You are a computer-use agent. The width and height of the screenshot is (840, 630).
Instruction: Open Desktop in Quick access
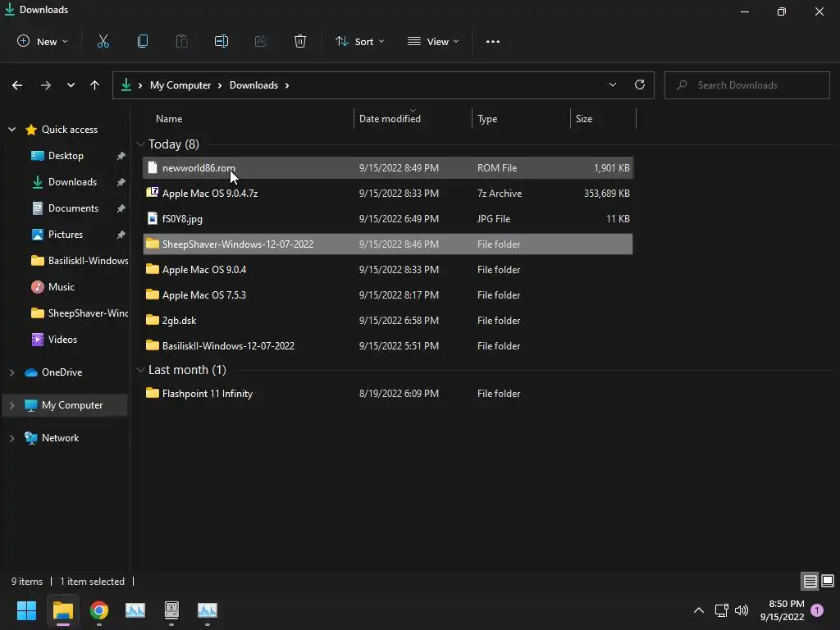coord(66,156)
